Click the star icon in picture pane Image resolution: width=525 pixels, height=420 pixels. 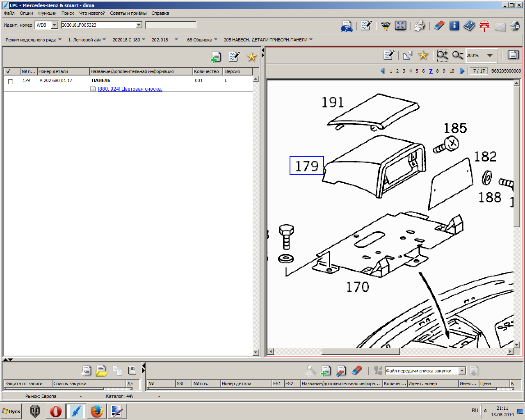(x=423, y=55)
